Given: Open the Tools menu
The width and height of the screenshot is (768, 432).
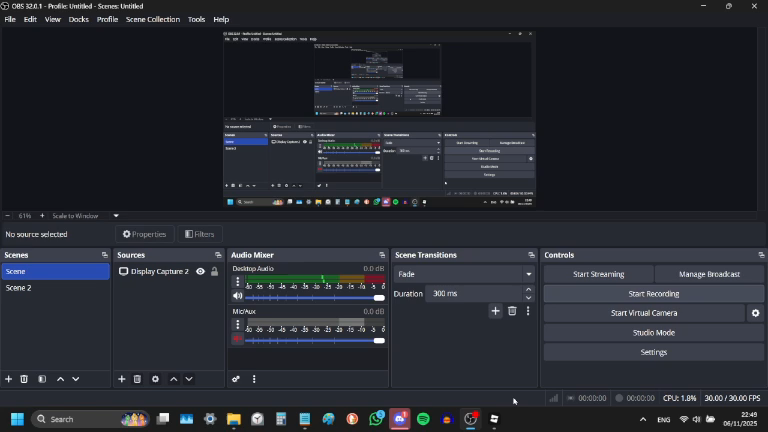Looking at the screenshot, I should [x=196, y=20].
